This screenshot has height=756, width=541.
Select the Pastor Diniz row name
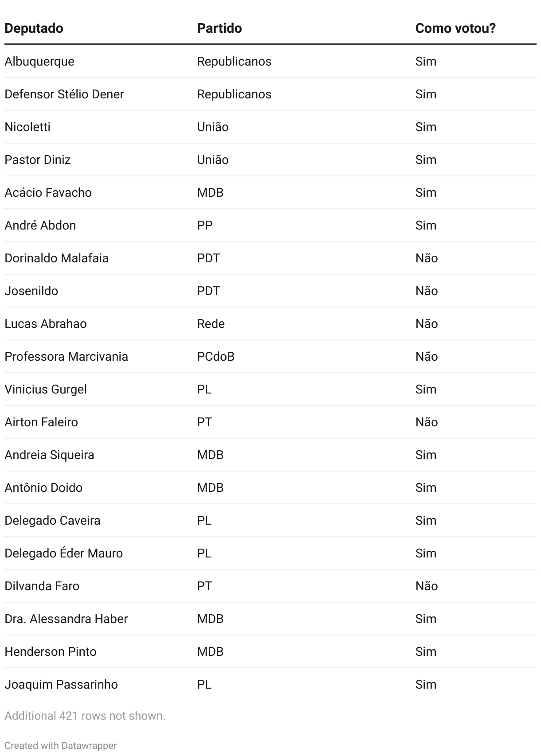coord(38,160)
